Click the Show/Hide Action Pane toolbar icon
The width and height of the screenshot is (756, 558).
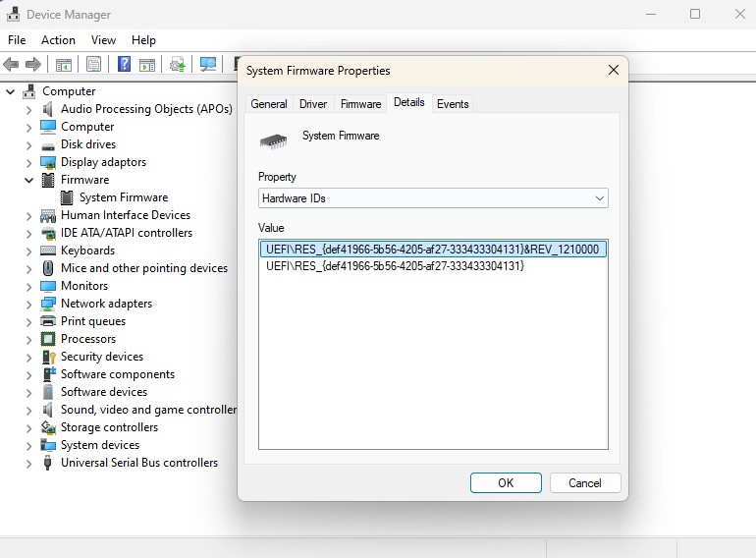pyautogui.click(x=147, y=64)
